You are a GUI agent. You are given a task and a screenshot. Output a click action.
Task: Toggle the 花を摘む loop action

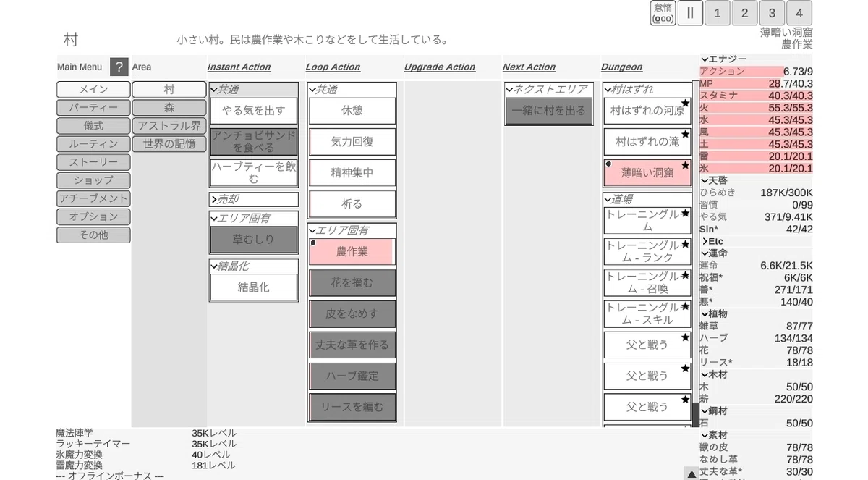point(352,282)
